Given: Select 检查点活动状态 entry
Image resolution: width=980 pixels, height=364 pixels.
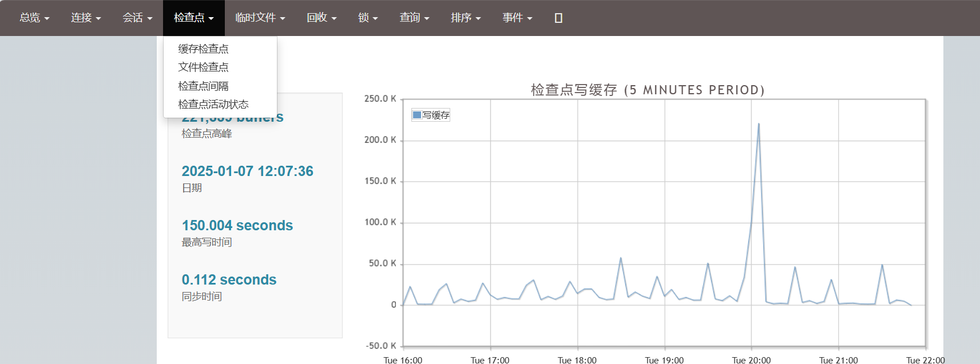Looking at the screenshot, I should point(213,105).
